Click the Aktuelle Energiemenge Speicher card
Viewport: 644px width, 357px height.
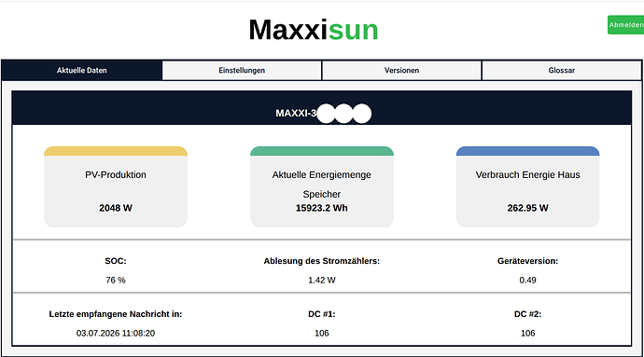click(322, 186)
